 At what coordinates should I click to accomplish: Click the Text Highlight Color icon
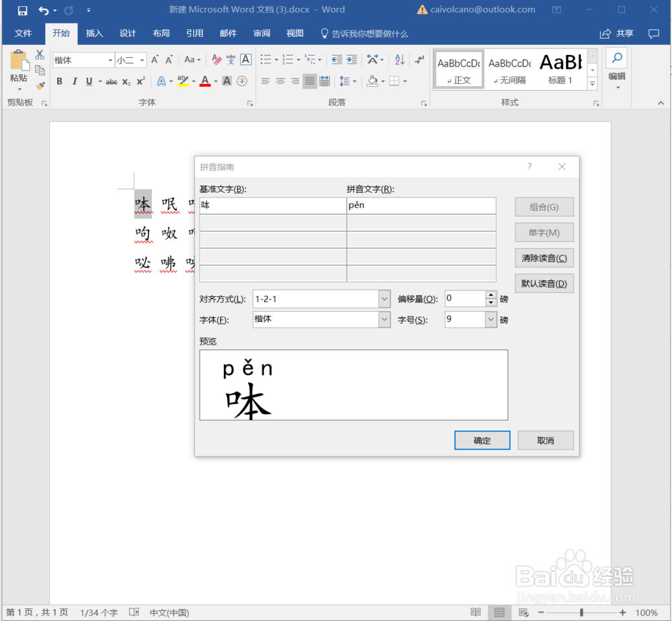click(x=183, y=81)
